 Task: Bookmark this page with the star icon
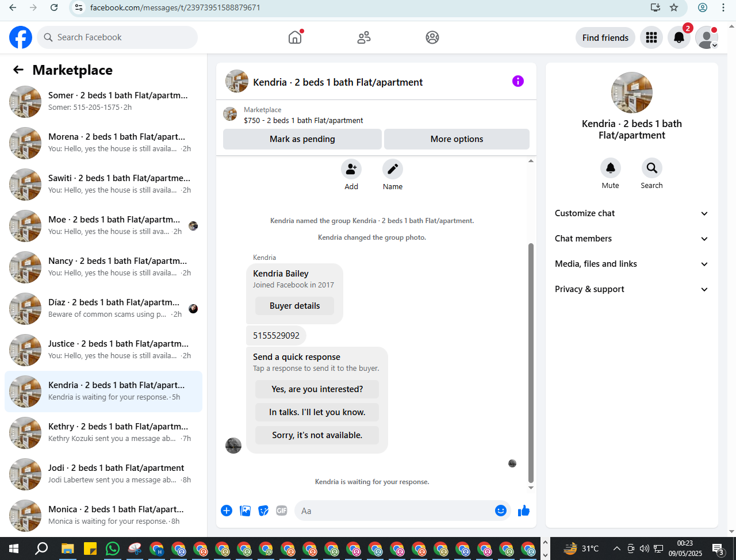674,7
